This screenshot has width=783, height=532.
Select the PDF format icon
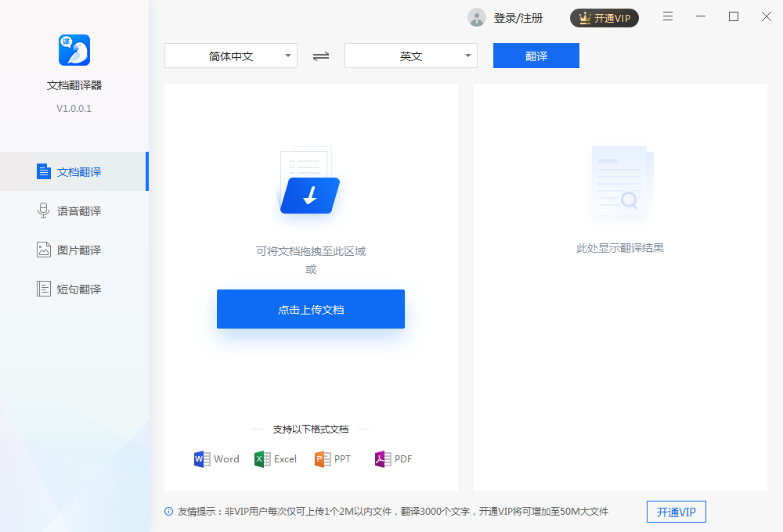pyautogui.click(x=381, y=459)
